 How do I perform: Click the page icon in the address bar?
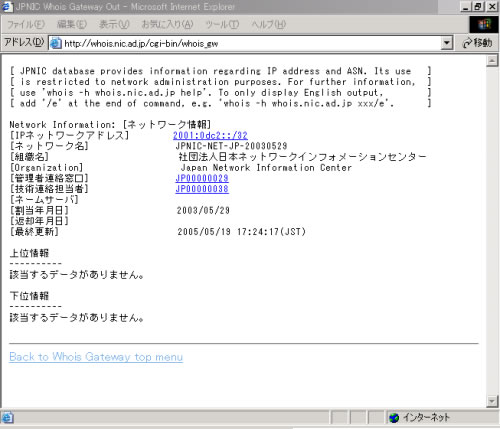(56, 43)
